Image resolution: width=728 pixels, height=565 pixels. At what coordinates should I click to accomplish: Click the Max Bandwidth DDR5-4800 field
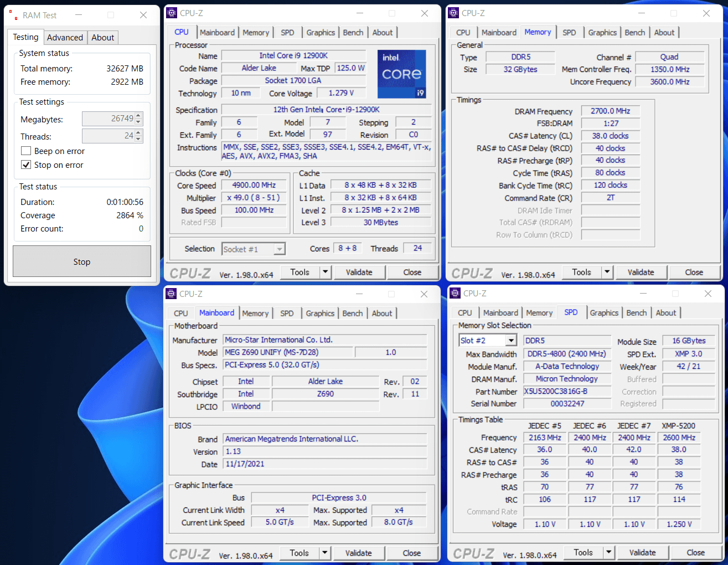tap(567, 354)
